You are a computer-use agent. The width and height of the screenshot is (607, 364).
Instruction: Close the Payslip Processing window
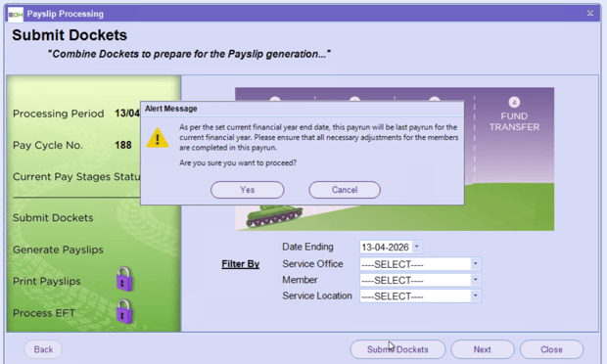590,13
